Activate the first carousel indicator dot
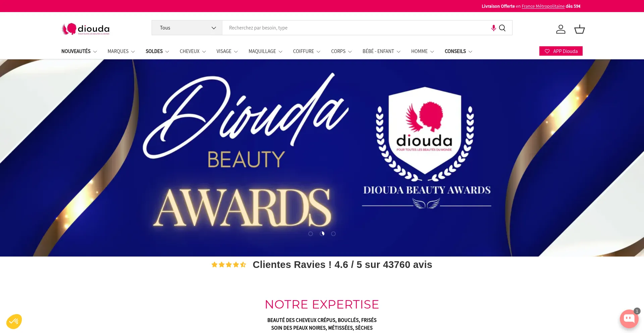 pos(311,234)
